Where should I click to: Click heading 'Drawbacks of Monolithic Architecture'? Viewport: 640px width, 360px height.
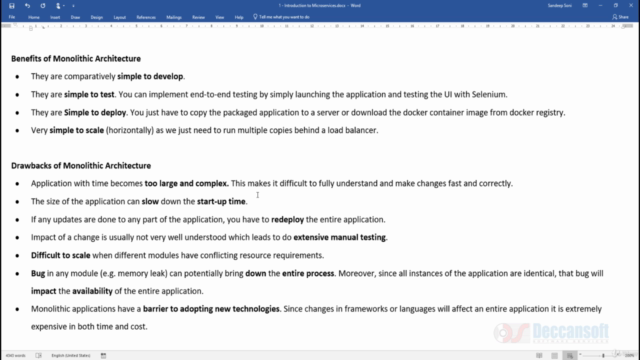point(81,166)
